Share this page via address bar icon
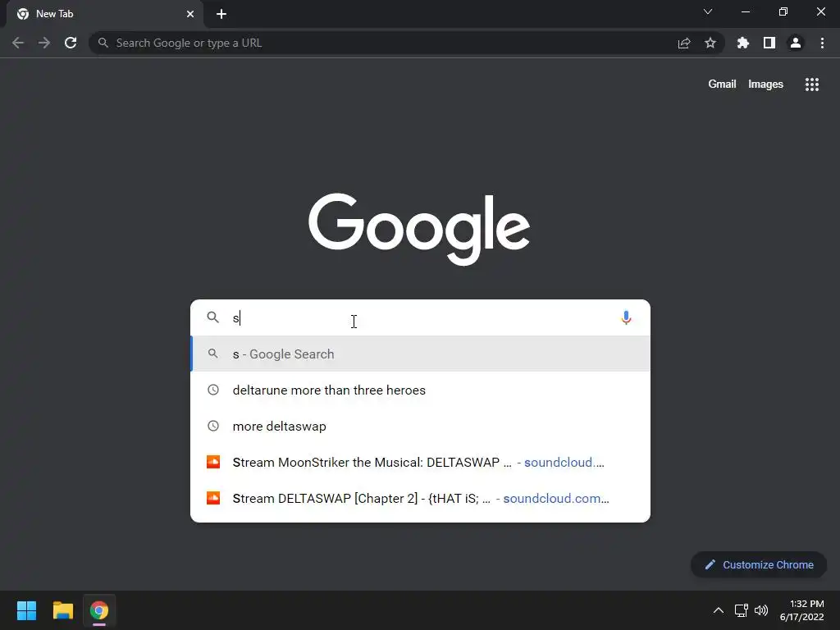The height and width of the screenshot is (630, 840). (684, 43)
